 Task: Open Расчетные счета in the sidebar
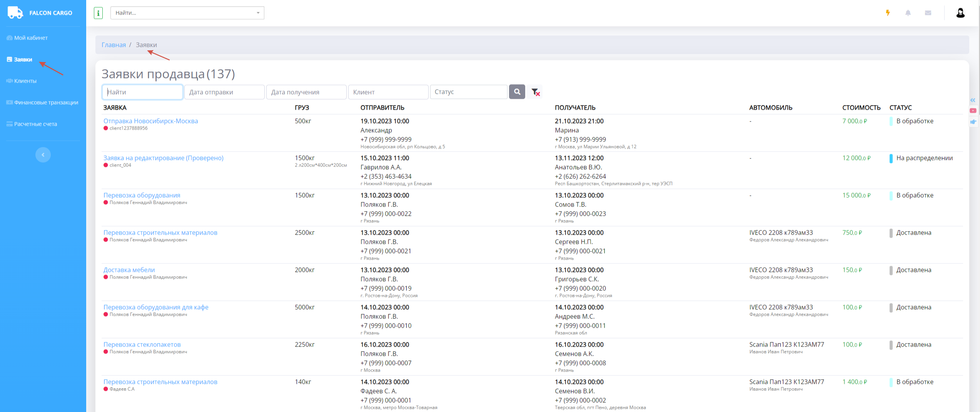(35, 124)
